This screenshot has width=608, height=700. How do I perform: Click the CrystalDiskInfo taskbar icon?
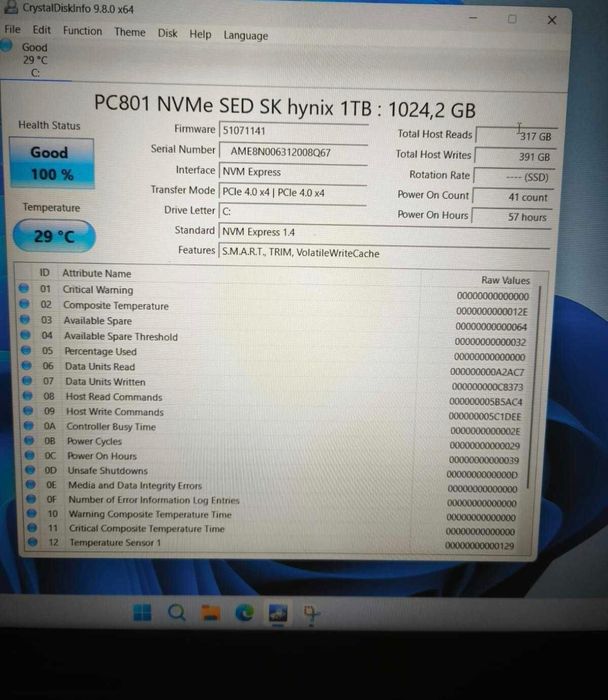coord(278,613)
